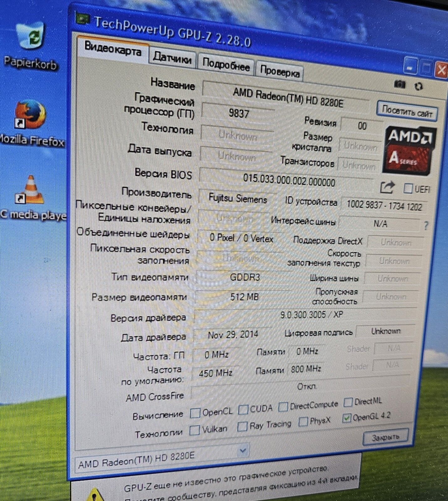Expand the AMD Radeon HD 8280E dropdown
Viewport: 448px width, 501px height.
pyautogui.click(x=243, y=451)
